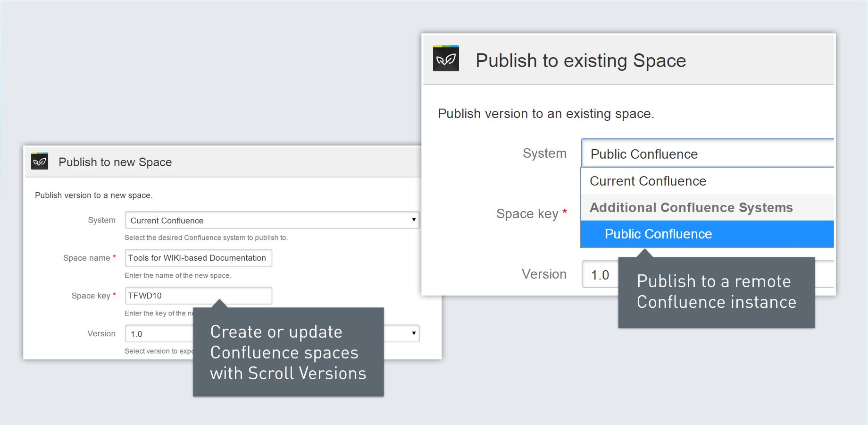Click 'Create or update Confluence spaces' callout

(288, 352)
